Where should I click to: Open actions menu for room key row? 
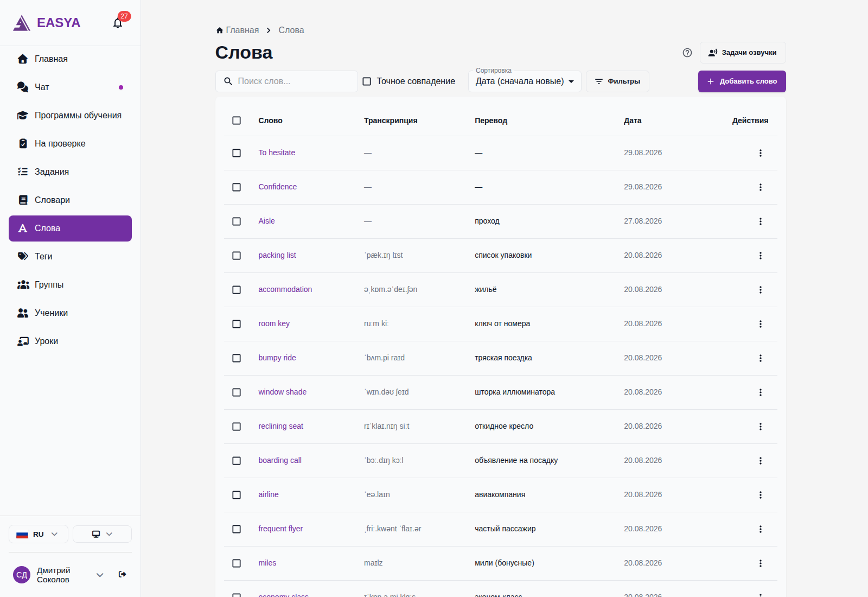(761, 324)
